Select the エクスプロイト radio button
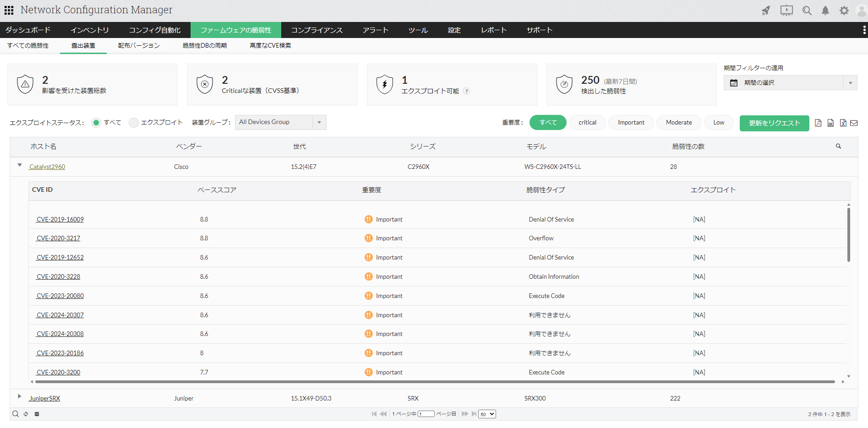 (x=134, y=123)
